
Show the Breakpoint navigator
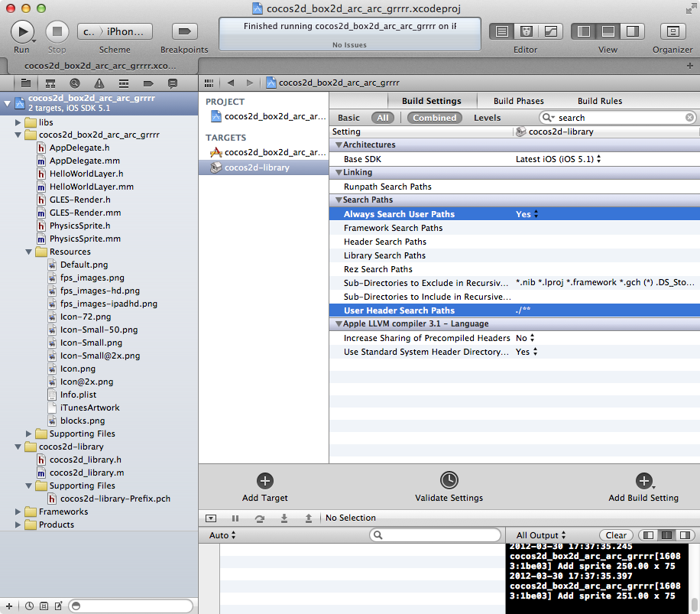(x=148, y=83)
